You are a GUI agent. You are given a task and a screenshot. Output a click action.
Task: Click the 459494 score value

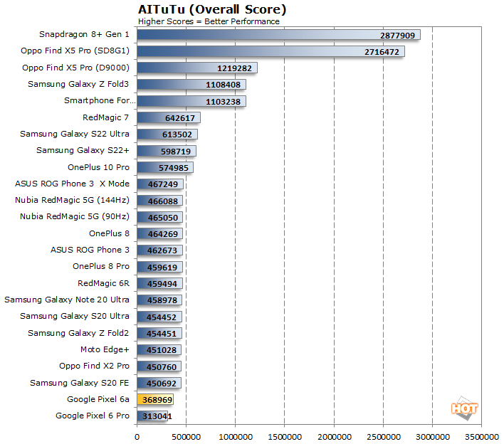[x=162, y=284]
